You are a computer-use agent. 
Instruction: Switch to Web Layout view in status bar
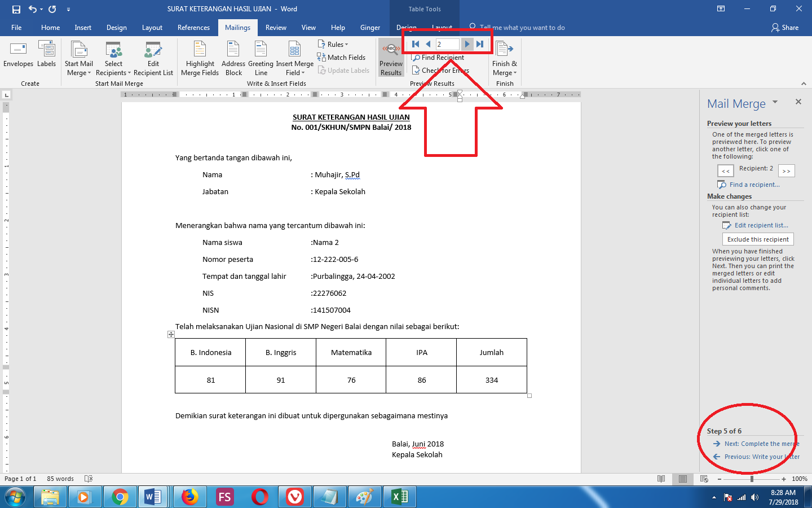tap(704, 479)
